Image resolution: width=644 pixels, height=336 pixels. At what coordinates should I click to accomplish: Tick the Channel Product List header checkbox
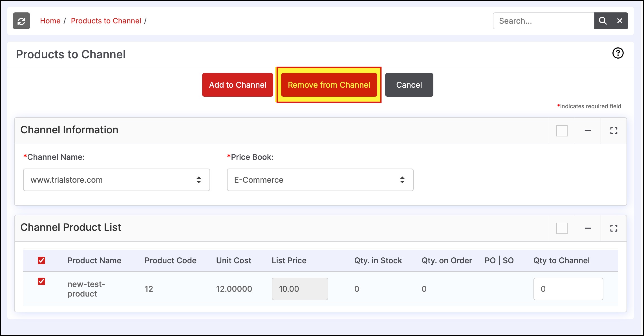(x=562, y=228)
